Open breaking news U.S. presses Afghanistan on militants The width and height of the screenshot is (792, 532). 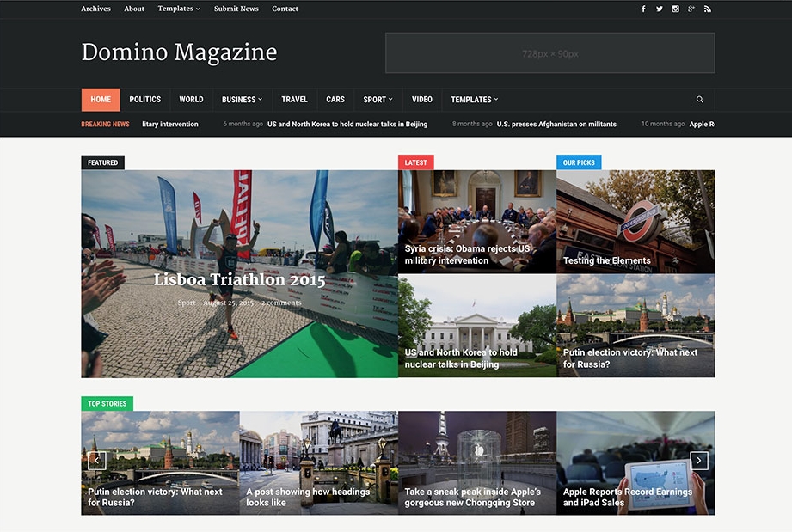click(x=556, y=124)
